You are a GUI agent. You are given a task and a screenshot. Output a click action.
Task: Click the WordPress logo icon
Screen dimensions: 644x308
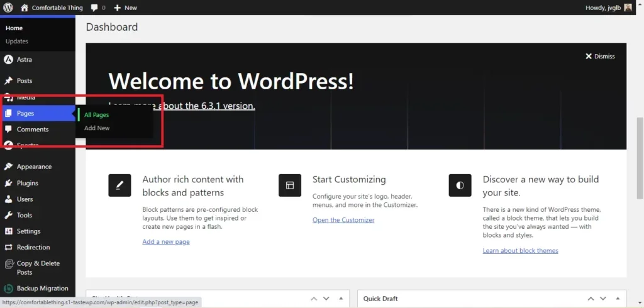coord(8,8)
